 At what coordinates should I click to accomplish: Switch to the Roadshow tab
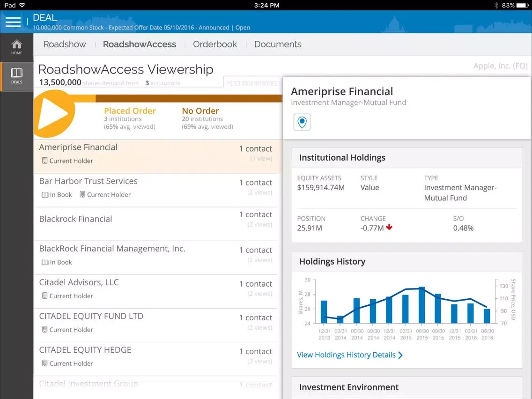coord(65,44)
